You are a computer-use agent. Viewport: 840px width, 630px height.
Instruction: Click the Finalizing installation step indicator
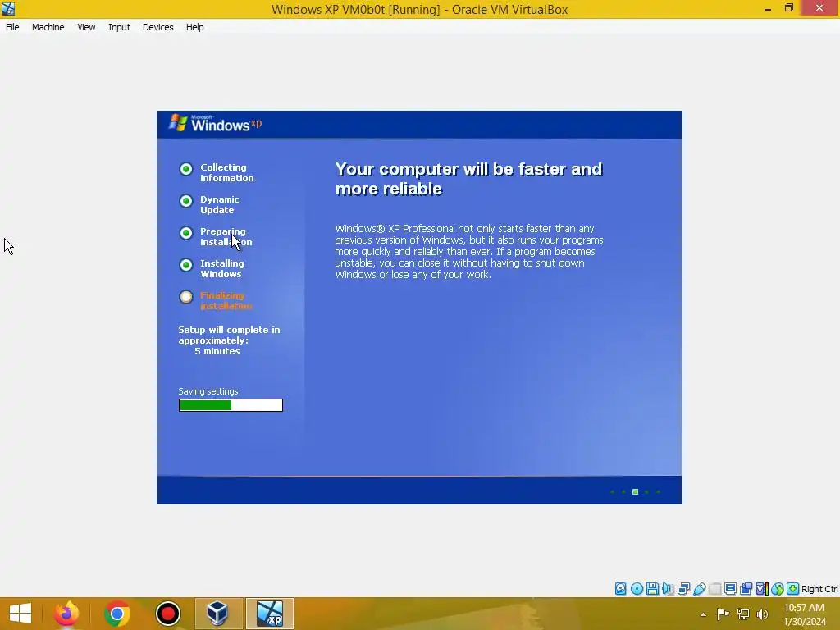click(186, 297)
